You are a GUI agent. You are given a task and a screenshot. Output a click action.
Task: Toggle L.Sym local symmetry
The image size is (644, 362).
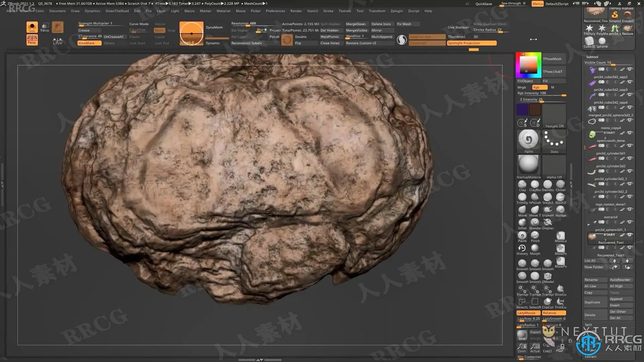57,41
